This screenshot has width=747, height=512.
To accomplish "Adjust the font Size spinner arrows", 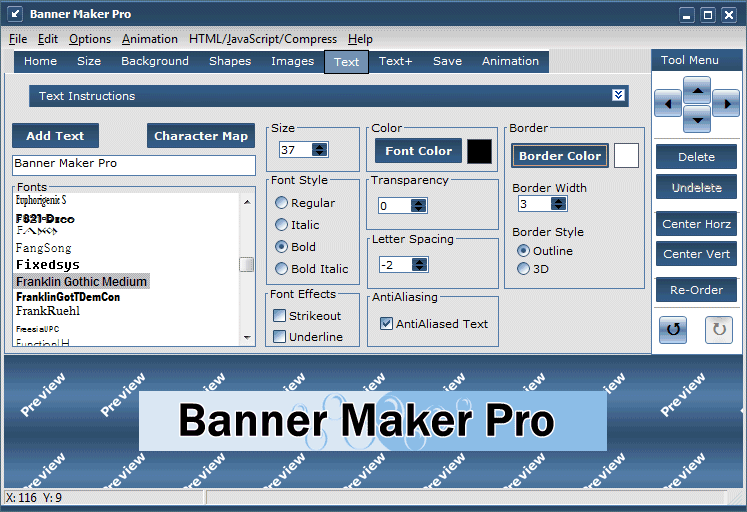I will click(x=319, y=150).
